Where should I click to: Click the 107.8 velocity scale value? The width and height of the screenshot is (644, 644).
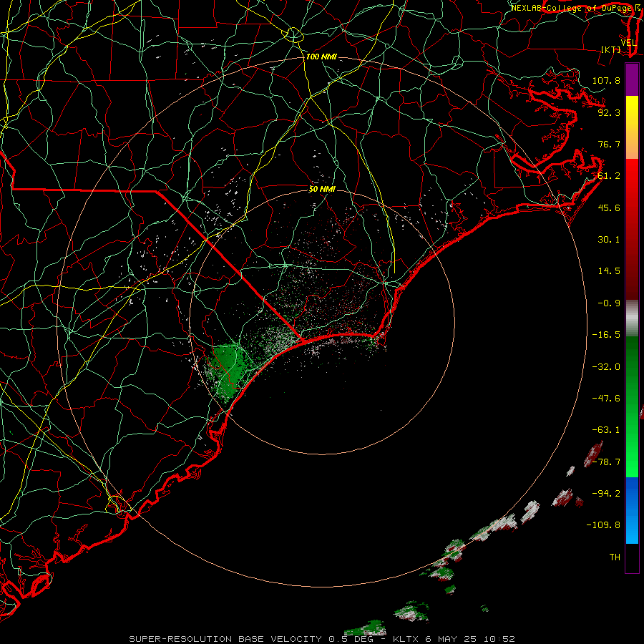606,80
